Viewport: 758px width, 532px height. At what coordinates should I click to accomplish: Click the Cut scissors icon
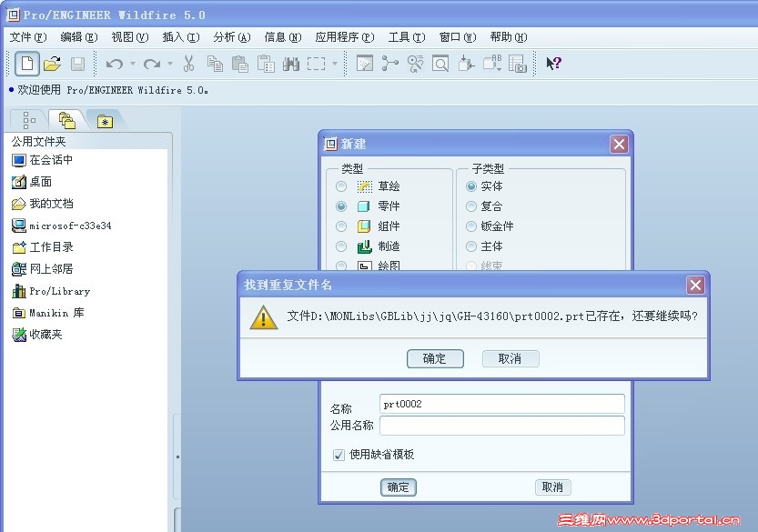pyautogui.click(x=188, y=64)
